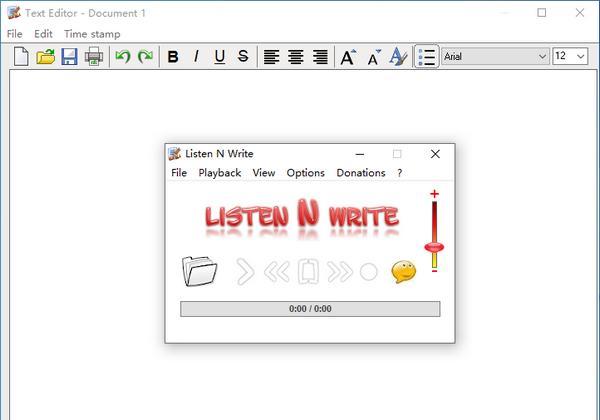The width and height of the screenshot is (600, 420).
Task: Open the ? help menu
Action: point(399,173)
